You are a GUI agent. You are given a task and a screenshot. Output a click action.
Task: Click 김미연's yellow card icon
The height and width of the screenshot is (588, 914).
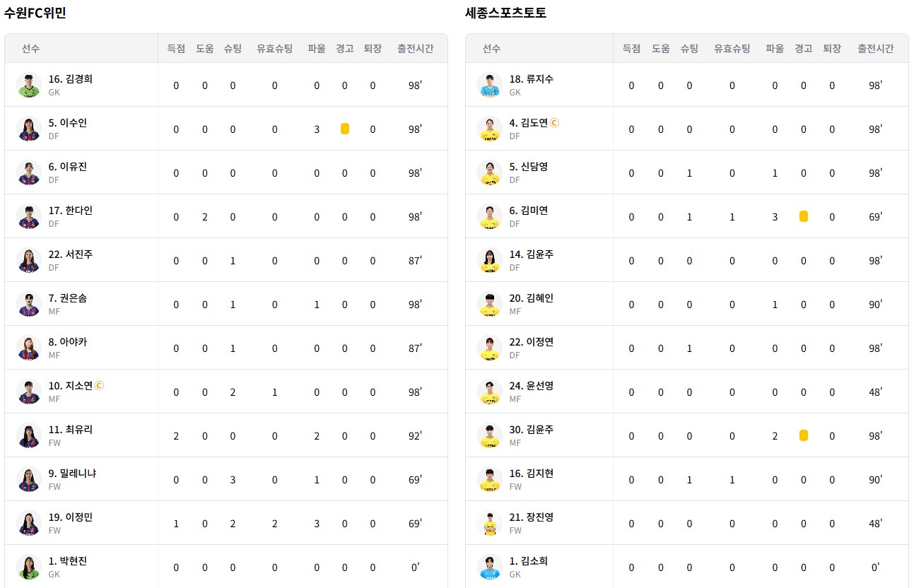(804, 216)
